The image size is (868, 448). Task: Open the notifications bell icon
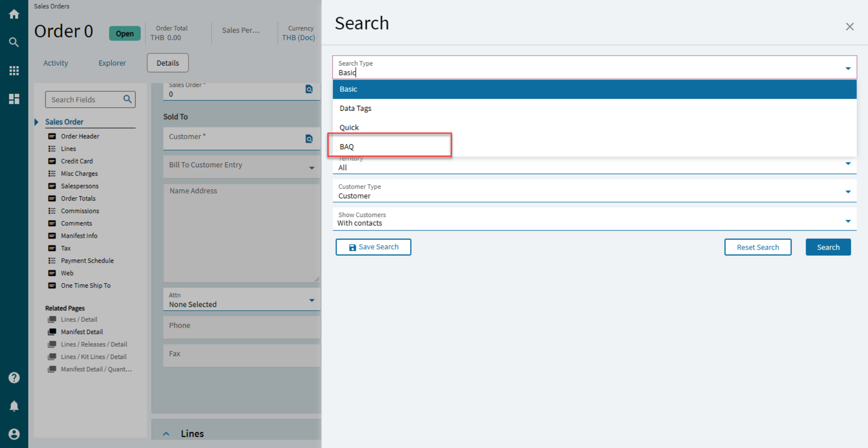(x=14, y=406)
